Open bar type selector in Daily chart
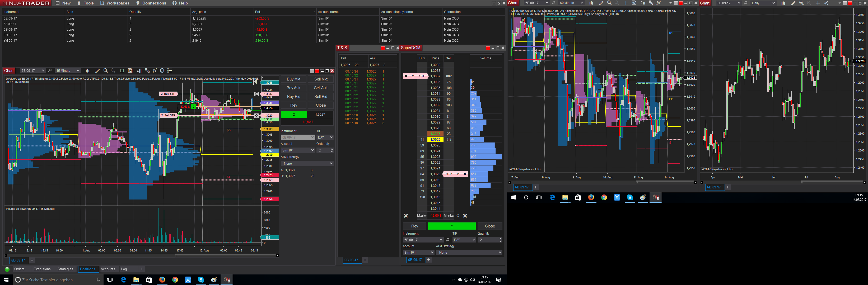 [783, 3]
